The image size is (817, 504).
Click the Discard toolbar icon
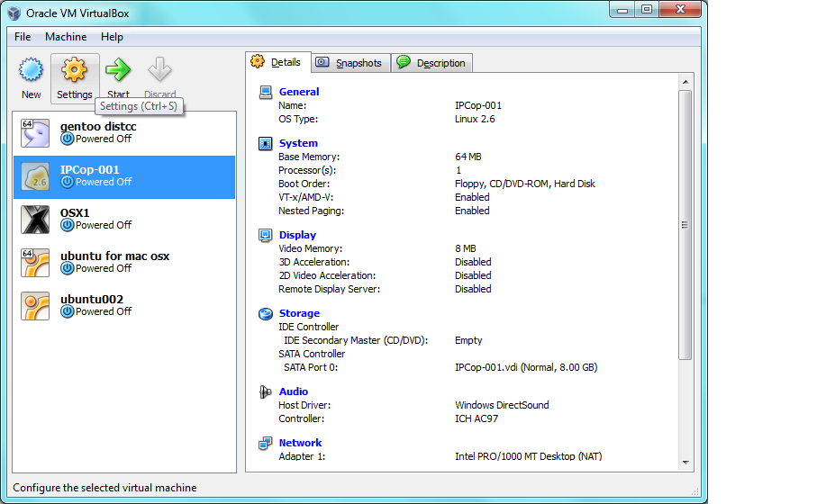159,70
